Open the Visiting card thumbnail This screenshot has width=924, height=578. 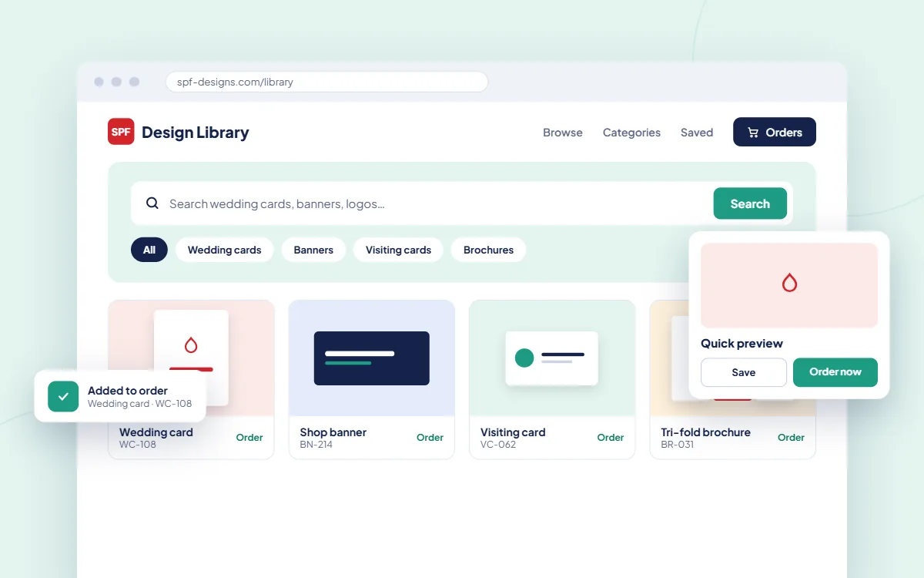[x=552, y=358]
